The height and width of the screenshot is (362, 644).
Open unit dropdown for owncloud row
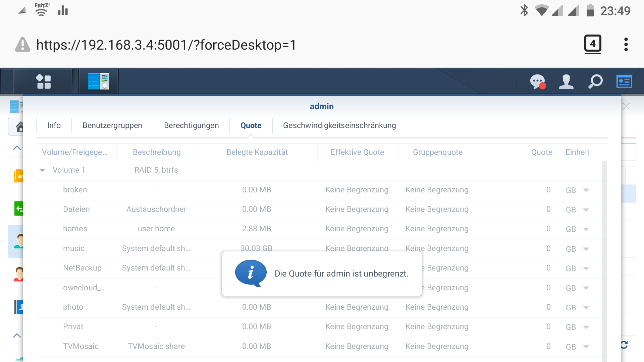tap(586, 288)
